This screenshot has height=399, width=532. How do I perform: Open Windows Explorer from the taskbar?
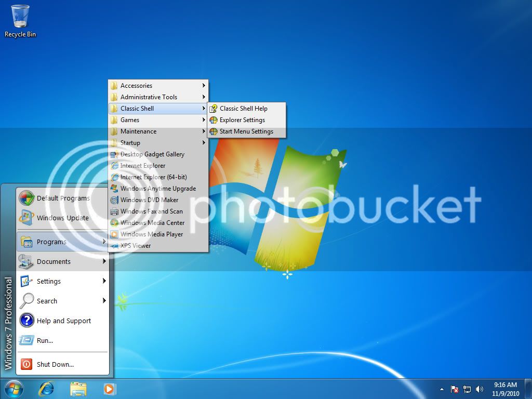tap(78, 389)
